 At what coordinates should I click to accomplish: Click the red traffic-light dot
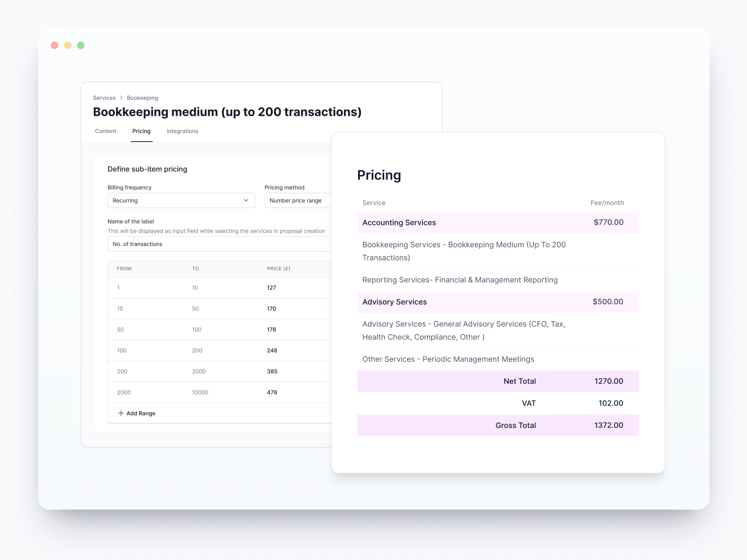tap(55, 45)
